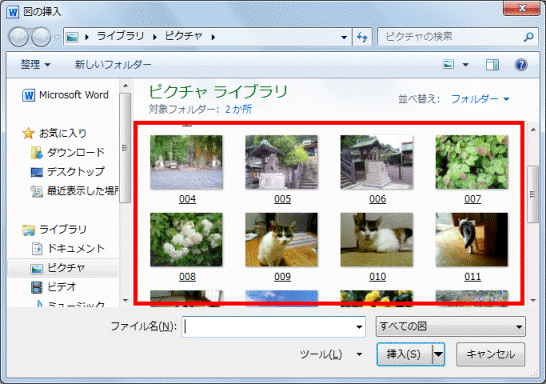
Task: Select thumbnail 004
Action: tap(187, 162)
